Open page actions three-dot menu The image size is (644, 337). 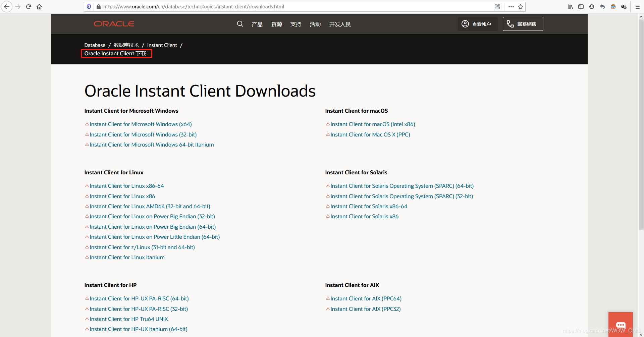pyautogui.click(x=511, y=7)
